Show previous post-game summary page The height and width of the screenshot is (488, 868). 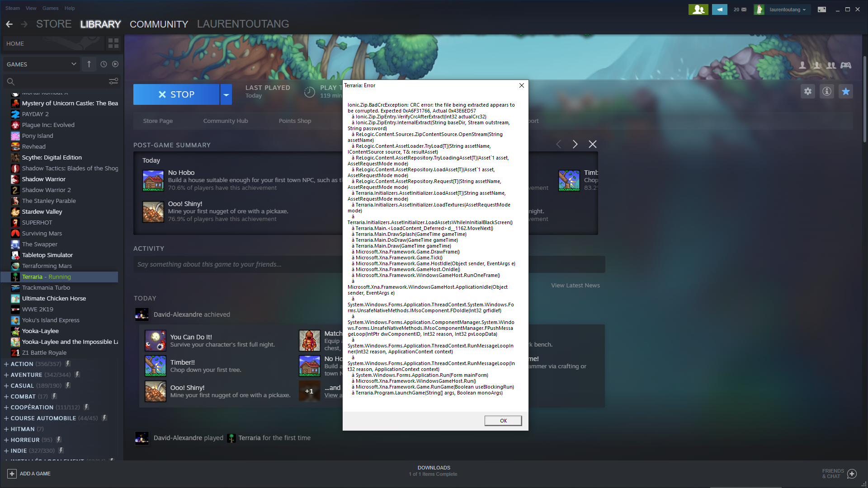[559, 144]
